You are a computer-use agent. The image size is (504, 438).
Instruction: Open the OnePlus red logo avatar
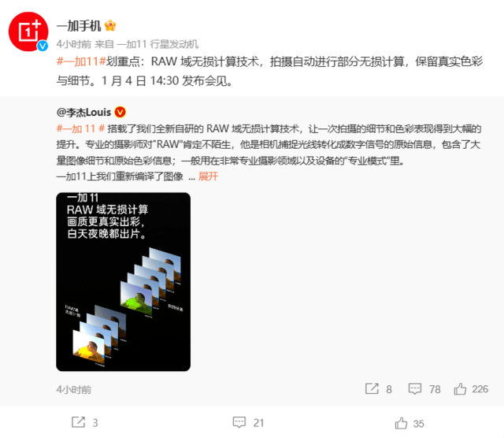(x=28, y=32)
